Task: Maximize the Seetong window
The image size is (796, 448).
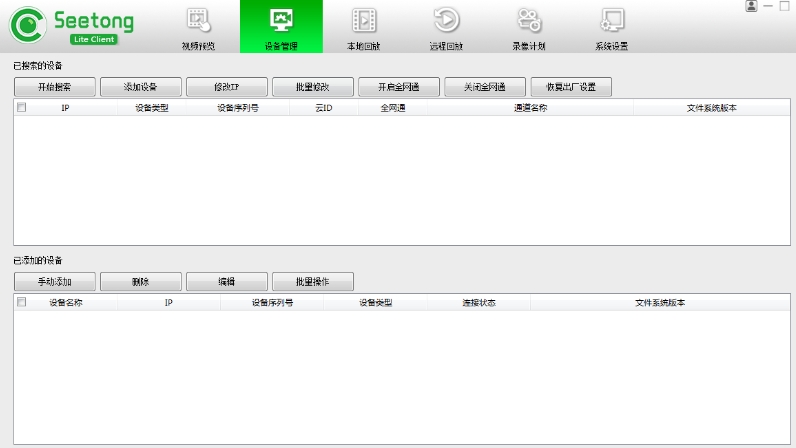Action: pyautogui.click(x=784, y=6)
